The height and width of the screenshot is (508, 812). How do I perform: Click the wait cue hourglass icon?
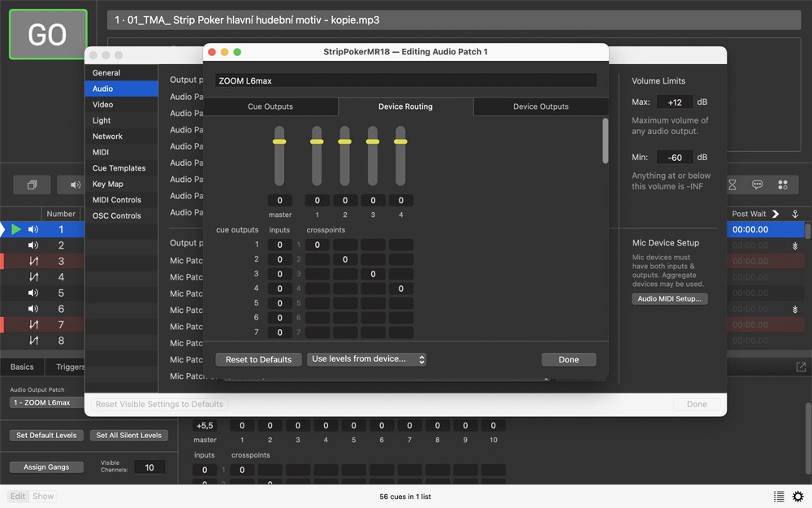coord(732,185)
